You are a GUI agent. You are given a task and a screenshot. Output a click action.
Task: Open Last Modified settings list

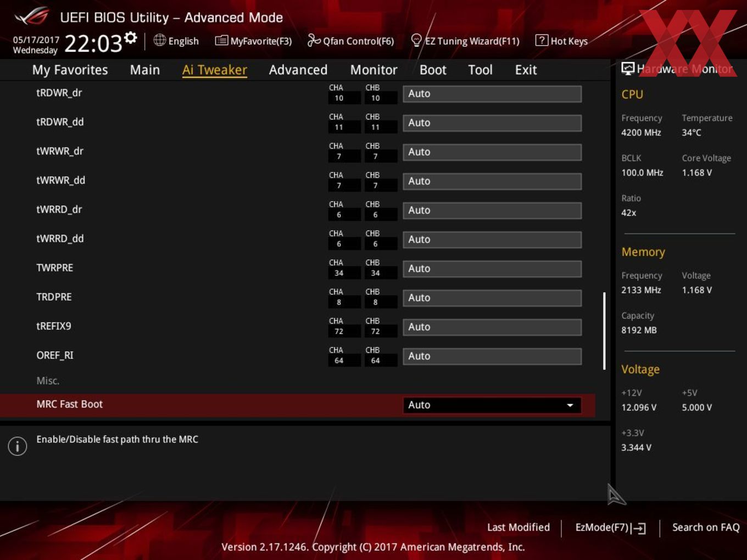[x=518, y=527]
